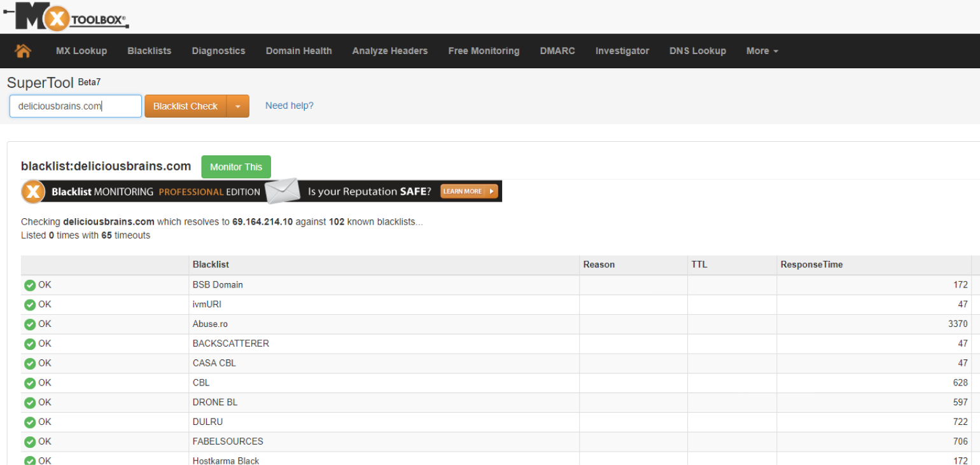Image resolution: width=980 pixels, height=465 pixels.
Task: Expand the Blacklist Check dropdown arrow
Action: [x=238, y=106]
